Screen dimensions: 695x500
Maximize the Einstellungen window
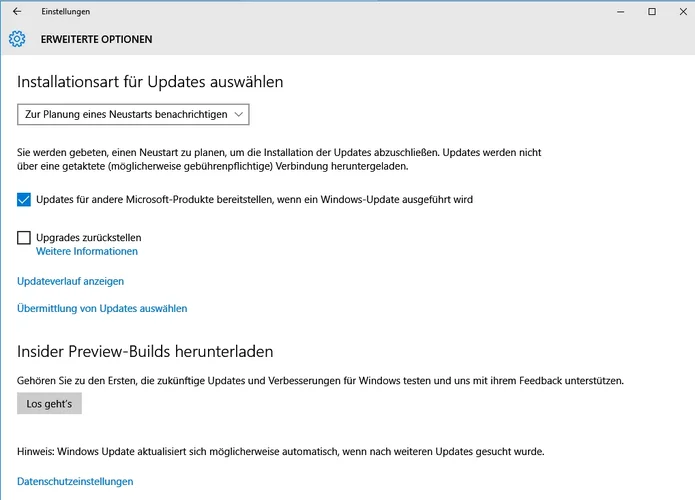click(651, 12)
